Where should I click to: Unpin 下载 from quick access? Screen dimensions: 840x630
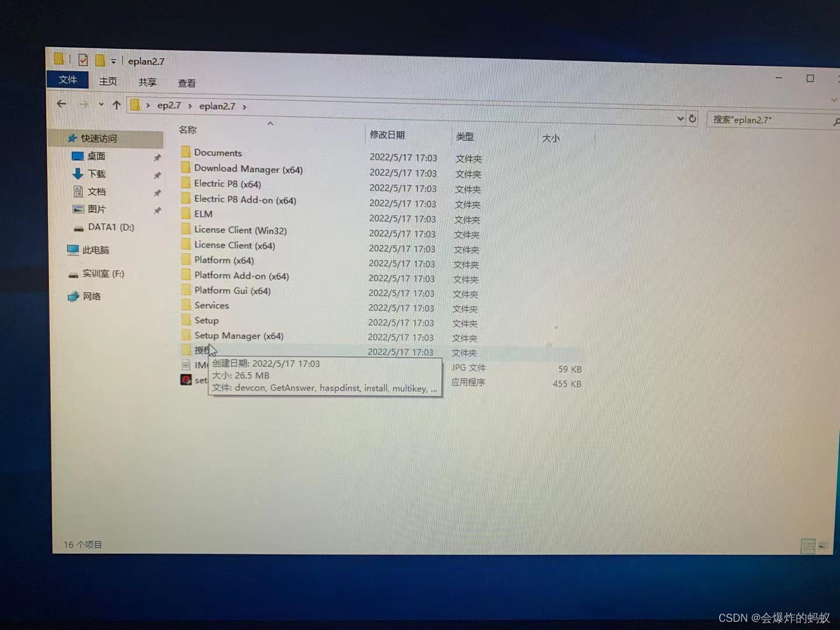[157, 174]
